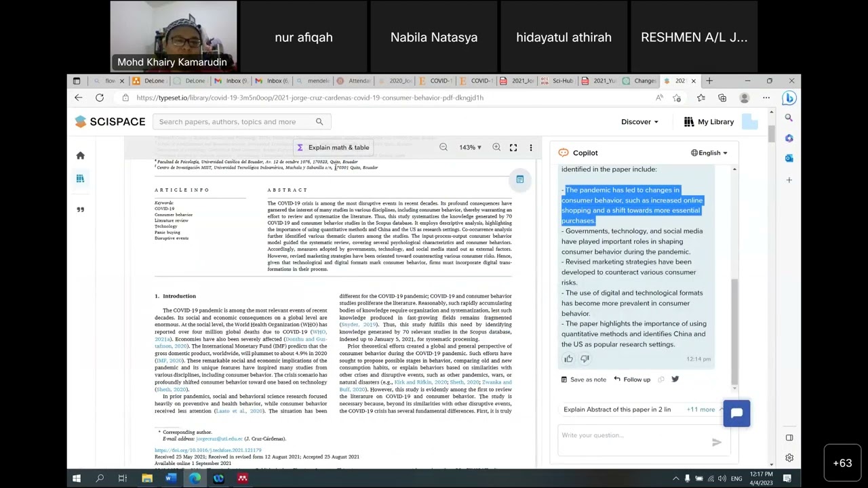Click the search magnifier in SciSpace search box
Screen dimensions: 868x488
coord(319,122)
